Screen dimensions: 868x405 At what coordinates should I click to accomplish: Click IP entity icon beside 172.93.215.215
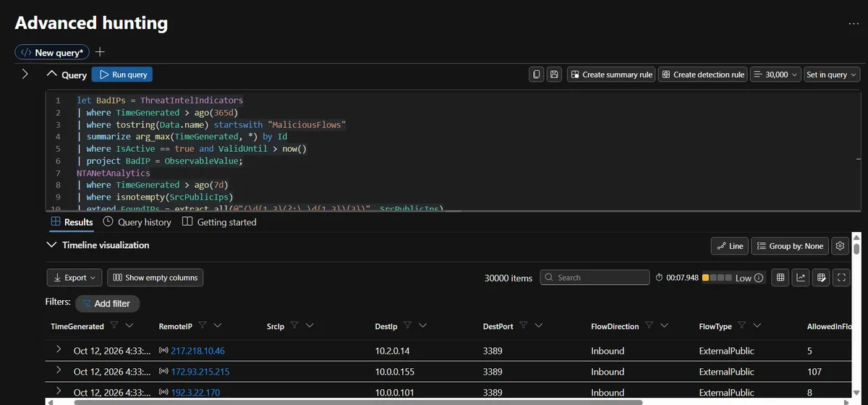point(163,372)
